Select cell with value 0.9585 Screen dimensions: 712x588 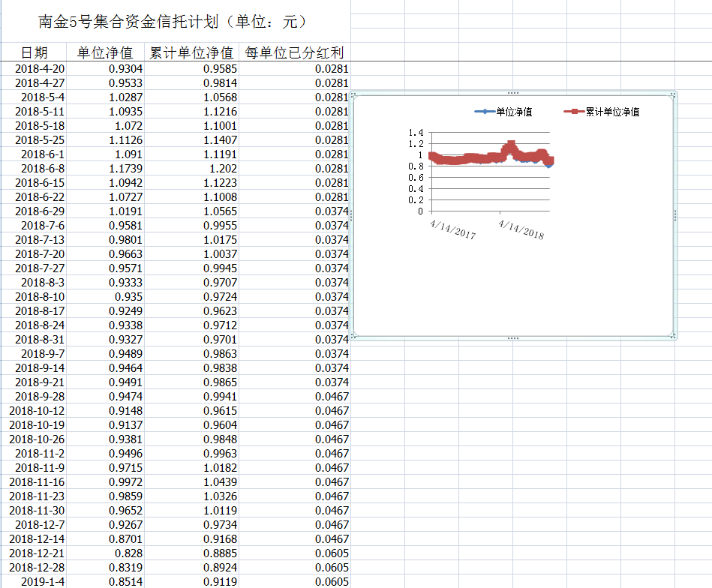191,68
